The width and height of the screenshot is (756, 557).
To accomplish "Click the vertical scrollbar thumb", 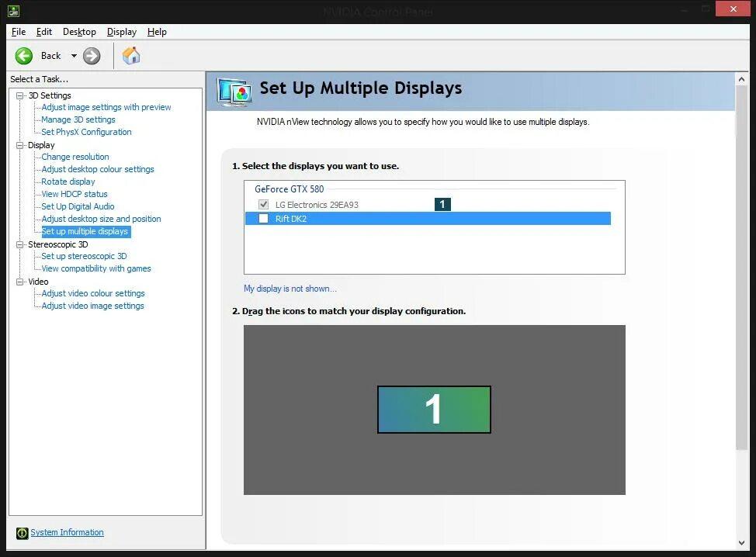I will (741, 268).
